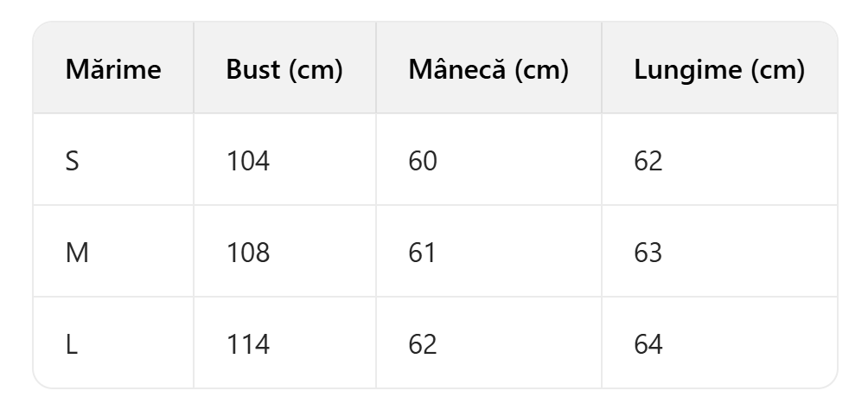Select sleeve value 60 in the S row
The width and height of the screenshot is (868, 410).
coord(423,161)
